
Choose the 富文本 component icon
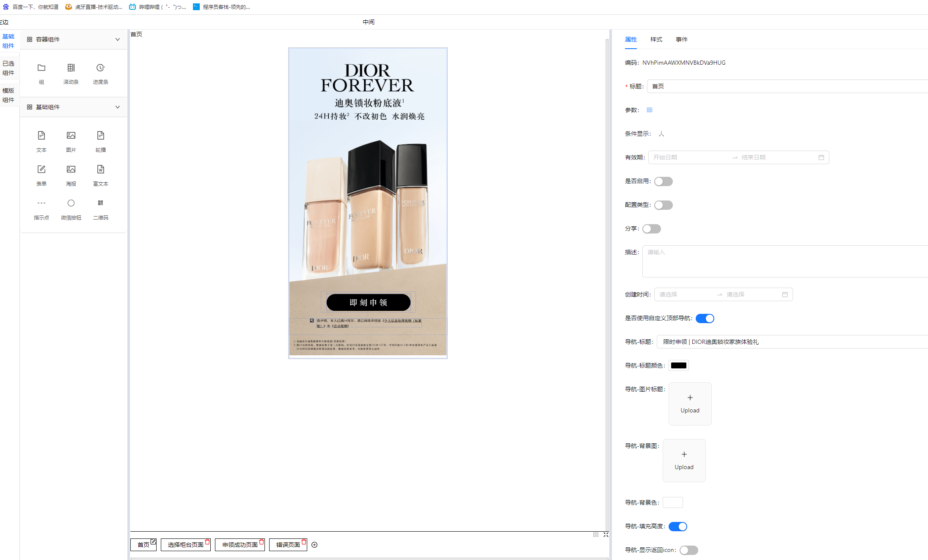click(x=101, y=169)
